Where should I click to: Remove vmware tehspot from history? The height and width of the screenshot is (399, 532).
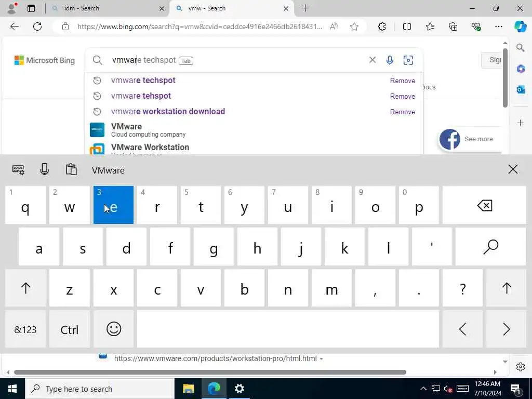tap(403, 96)
